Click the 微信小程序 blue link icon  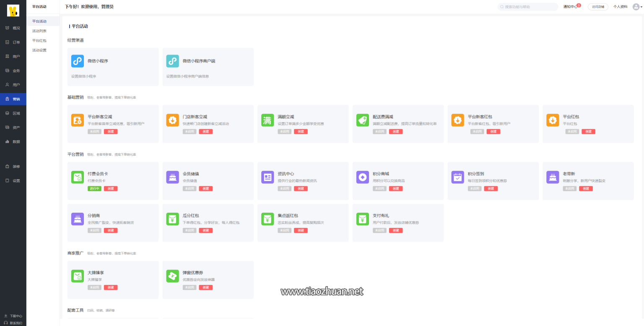(78, 61)
